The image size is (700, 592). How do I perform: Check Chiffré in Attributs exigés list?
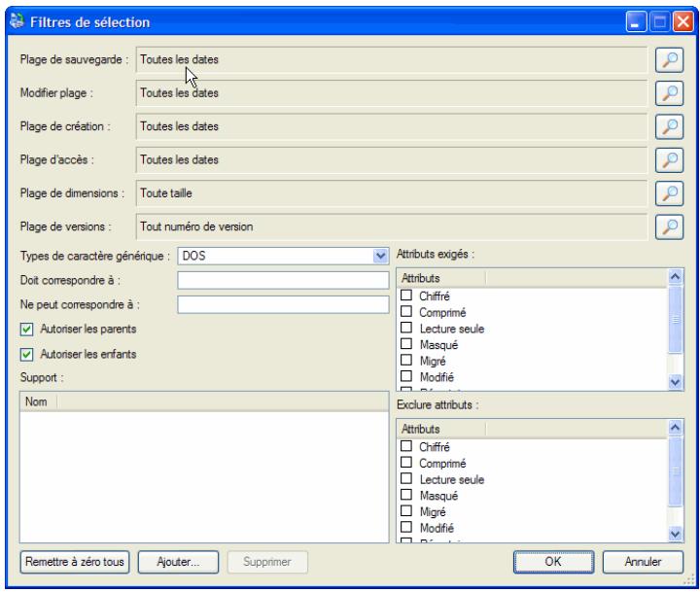[406, 296]
